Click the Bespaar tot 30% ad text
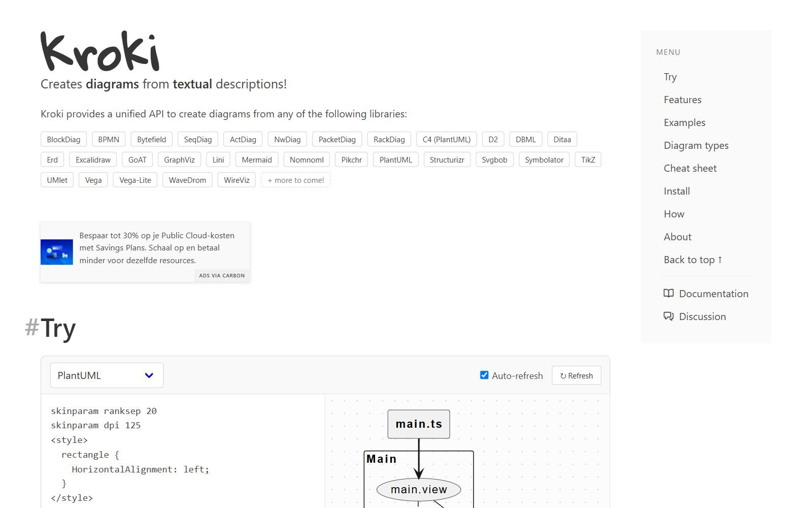The height and width of the screenshot is (508, 812). click(x=157, y=248)
